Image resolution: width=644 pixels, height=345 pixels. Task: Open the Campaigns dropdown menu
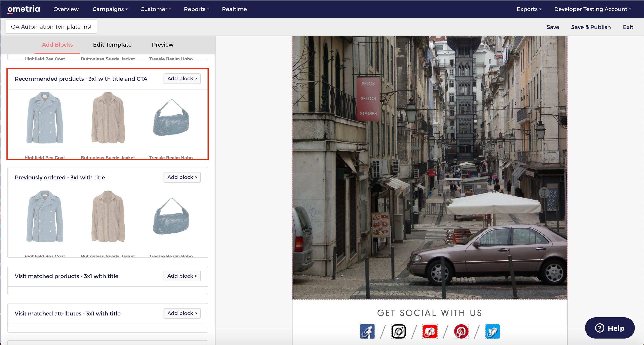pos(110,9)
